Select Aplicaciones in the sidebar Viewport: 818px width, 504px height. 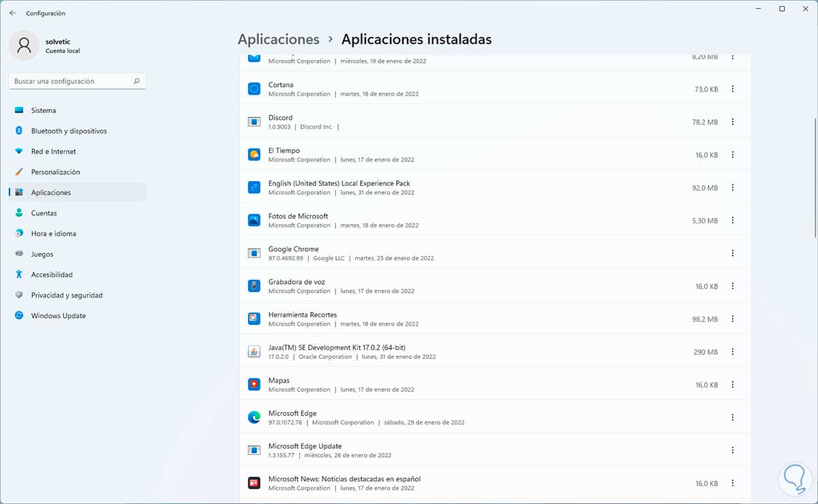[x=78, y=192]
